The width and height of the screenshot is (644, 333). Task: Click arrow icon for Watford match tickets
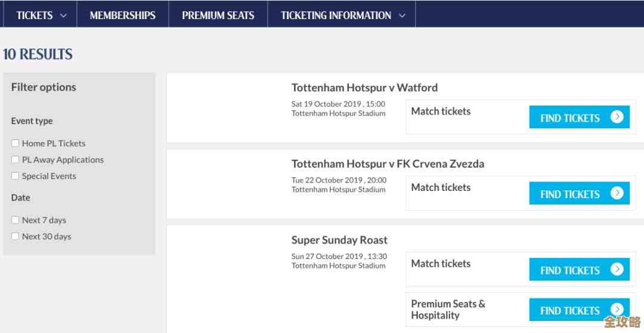click(x=617, y=117)
